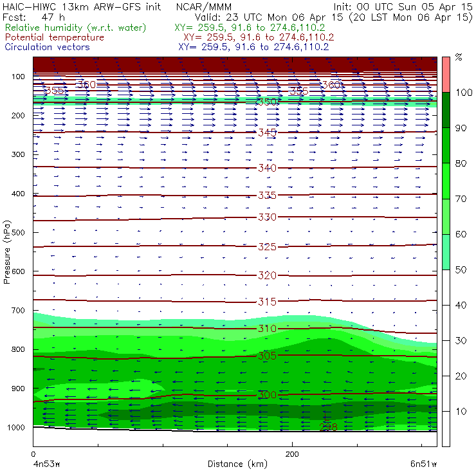Screen dimensions: 476x476
Task: Click the 'NCAR/MMM' header text
Action: tap(204, 6)
